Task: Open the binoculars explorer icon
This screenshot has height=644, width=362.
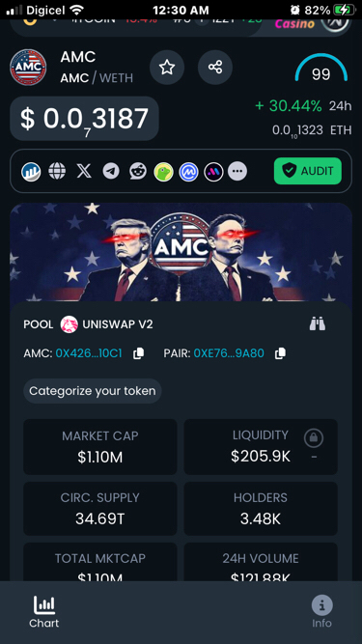Action: click(x=318, y=324)
